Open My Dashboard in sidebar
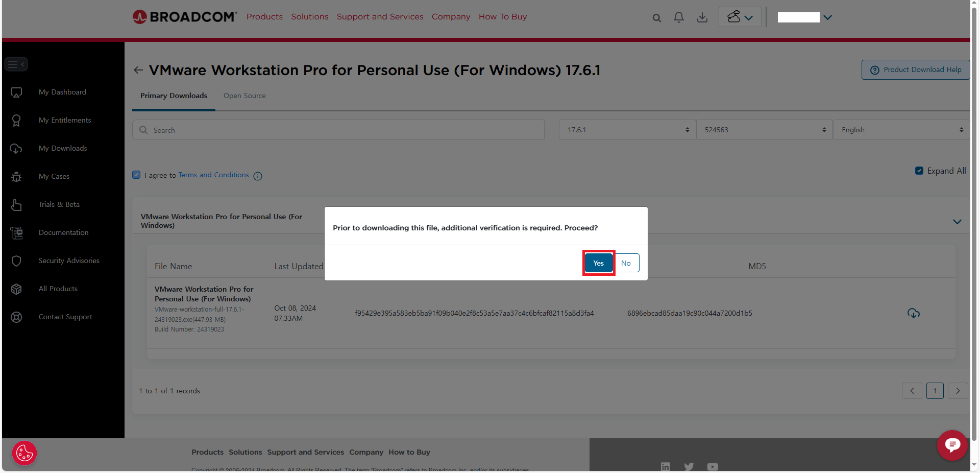This screenshot has width=980, height=473. click(x=62, y=92)
